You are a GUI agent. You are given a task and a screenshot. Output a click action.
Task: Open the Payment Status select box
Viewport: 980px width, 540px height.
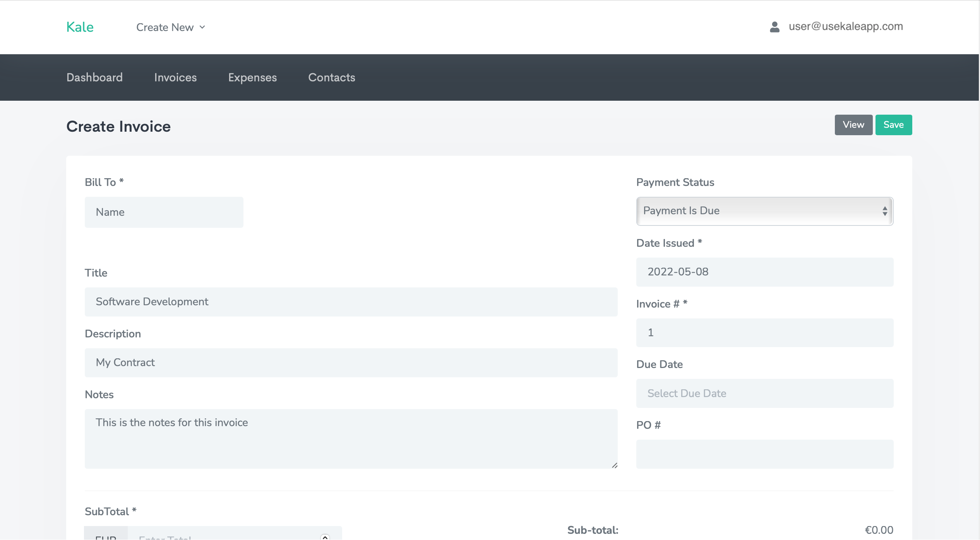(759, 211)
